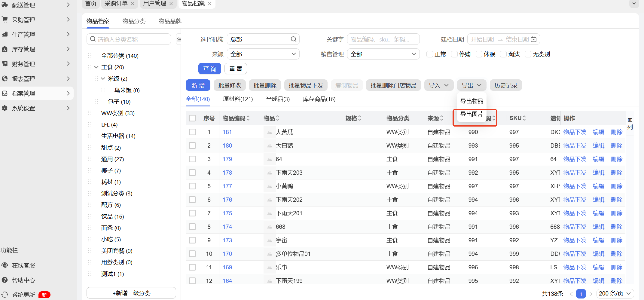Image resolution: width=644 pixels, height=300 pixels.
Task: Switch to the 物品分类 tab
Action: (134, 21)
